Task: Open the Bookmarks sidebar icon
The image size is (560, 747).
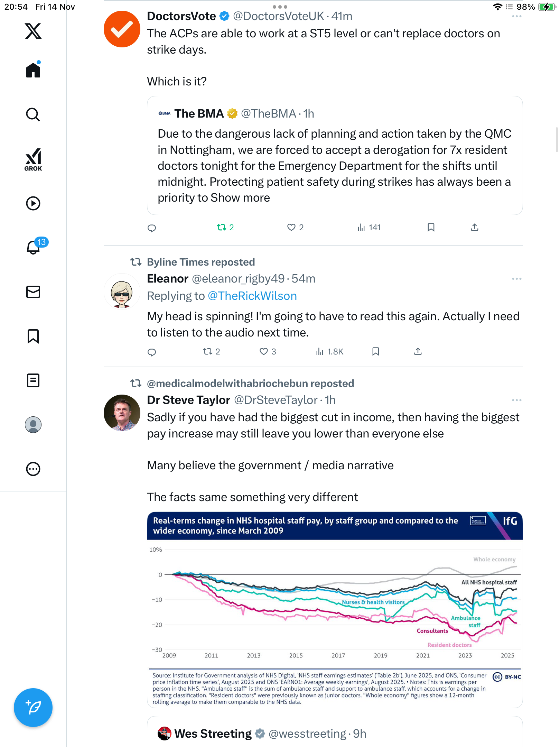Action: [33, 336]
